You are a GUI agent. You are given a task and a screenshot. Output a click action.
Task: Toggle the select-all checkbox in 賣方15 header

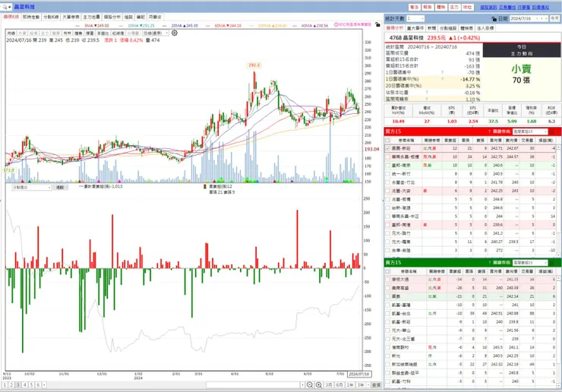click(x=387, y=271)
